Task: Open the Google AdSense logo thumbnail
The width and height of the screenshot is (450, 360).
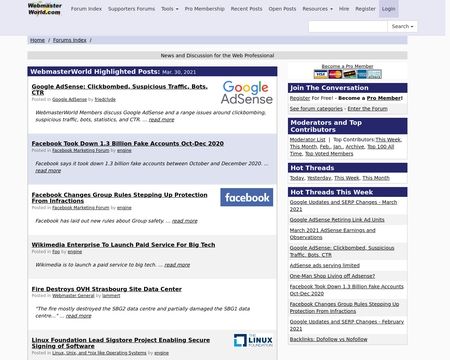Action: 247,92
